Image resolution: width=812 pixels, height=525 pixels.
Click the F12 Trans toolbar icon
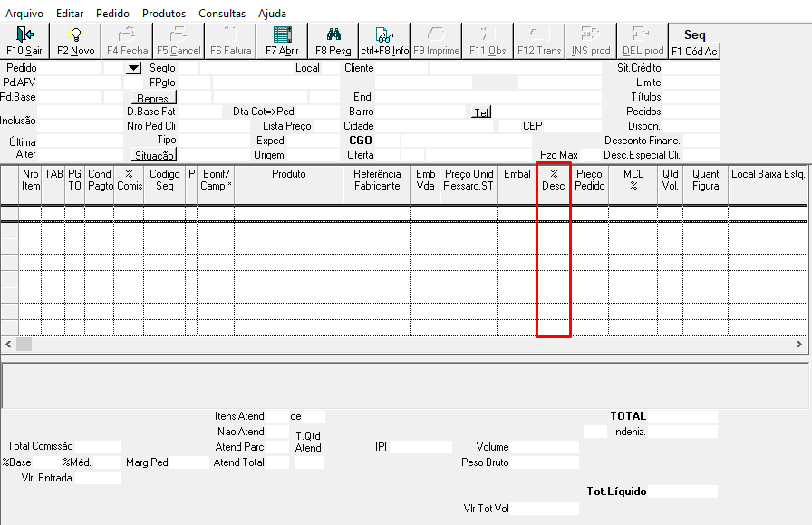tap(539, 41)
